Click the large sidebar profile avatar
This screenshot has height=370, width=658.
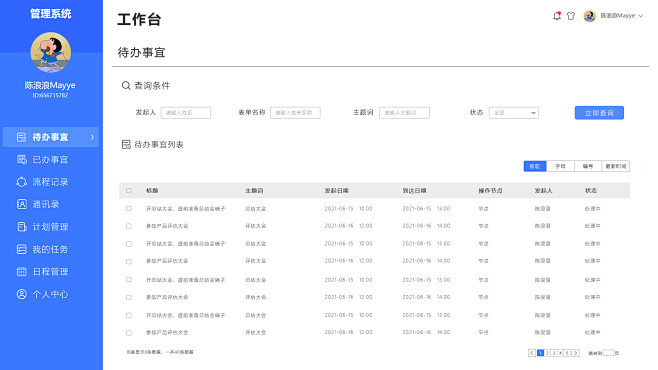(x=50, y=52)
